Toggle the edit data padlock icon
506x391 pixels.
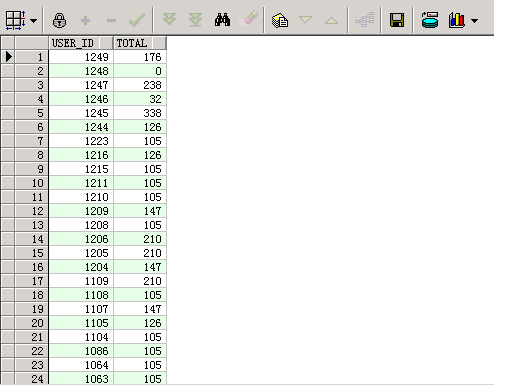coord(59,20)
